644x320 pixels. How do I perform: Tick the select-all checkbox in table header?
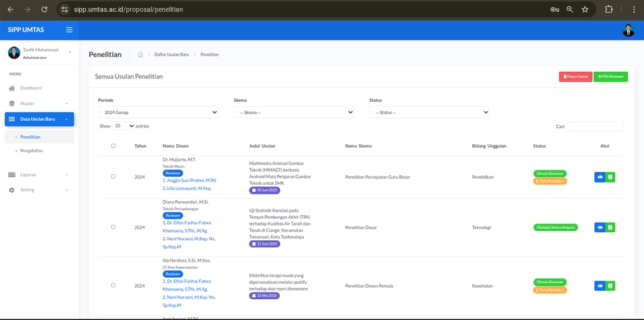coord(113,146)
